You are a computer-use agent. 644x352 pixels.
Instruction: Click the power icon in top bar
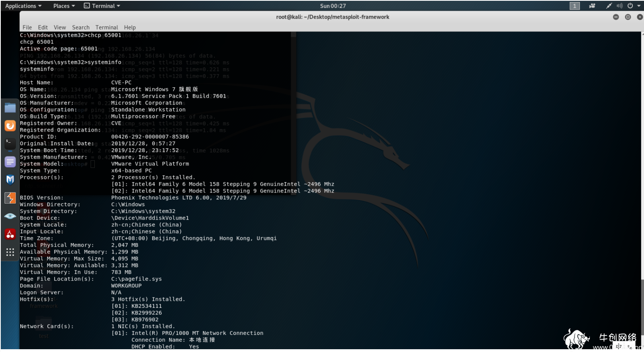point(630,6)
